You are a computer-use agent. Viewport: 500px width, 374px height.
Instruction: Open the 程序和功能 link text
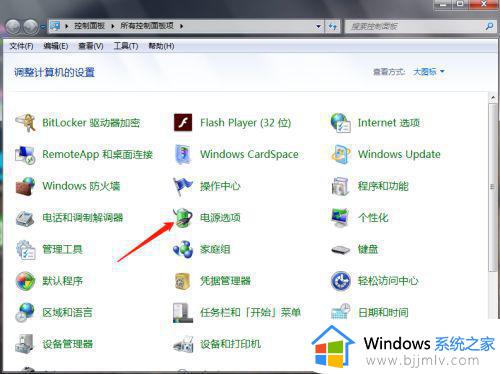click(383, 186)
